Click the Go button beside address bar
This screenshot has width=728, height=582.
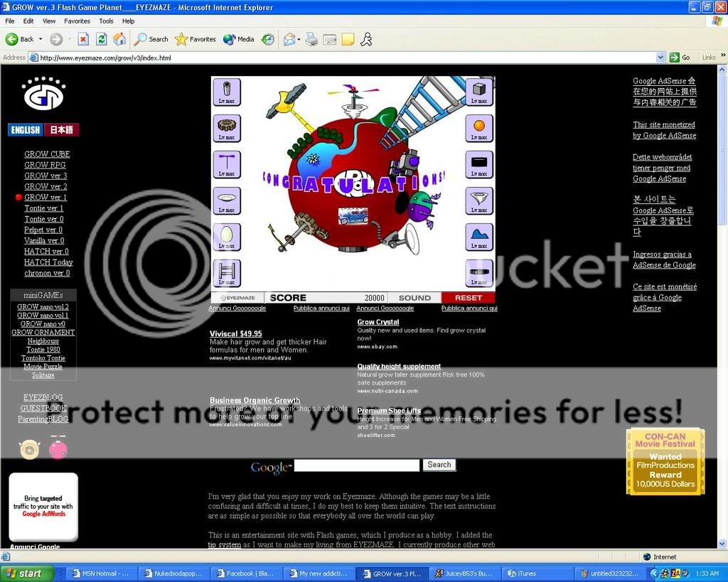click(680, 58)
